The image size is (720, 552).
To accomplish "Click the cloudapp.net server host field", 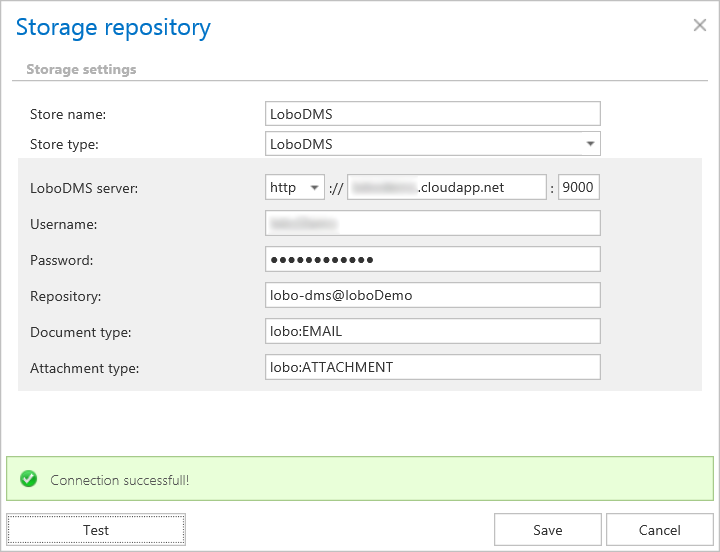I will pyautogui.click(x=446, y=187).
